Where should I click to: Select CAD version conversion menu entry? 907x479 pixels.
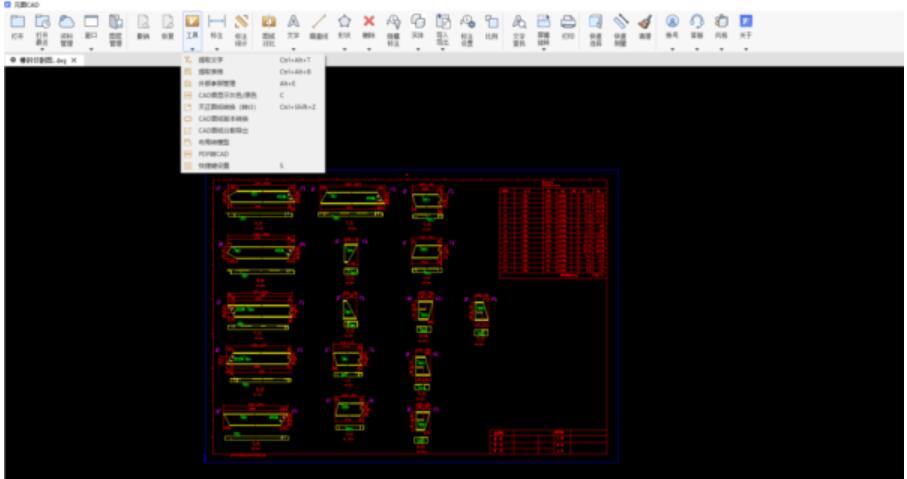click(x=224, y=119)
